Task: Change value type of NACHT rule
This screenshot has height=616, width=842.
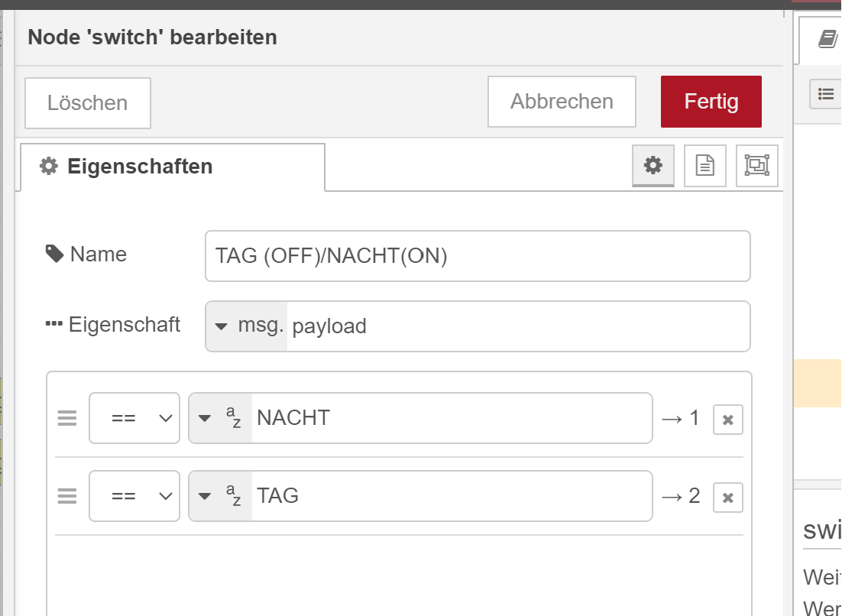Action: click(220, 418)
